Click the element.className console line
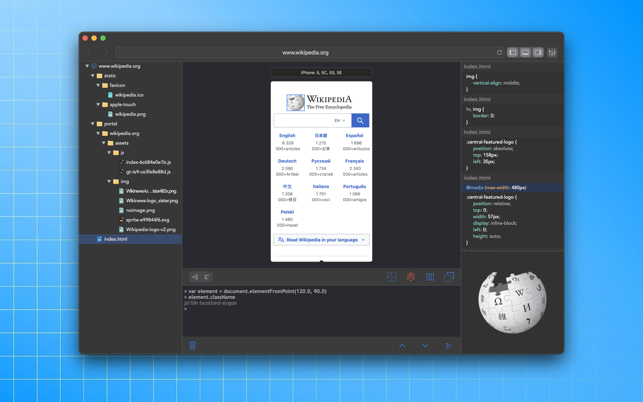This screenshot has height=402, width=643. (212, 297)
